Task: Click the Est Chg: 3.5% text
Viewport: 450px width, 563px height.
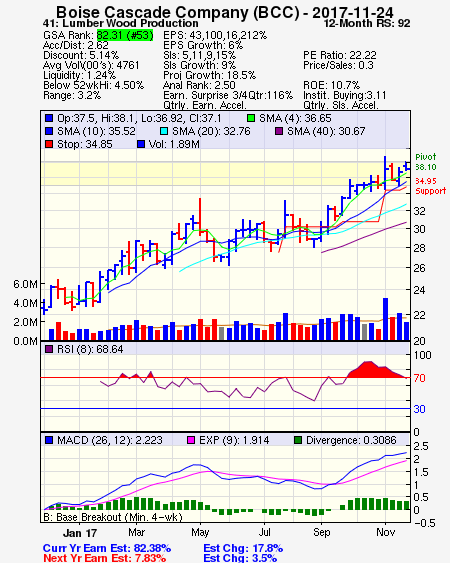Action: coord(240,558)
